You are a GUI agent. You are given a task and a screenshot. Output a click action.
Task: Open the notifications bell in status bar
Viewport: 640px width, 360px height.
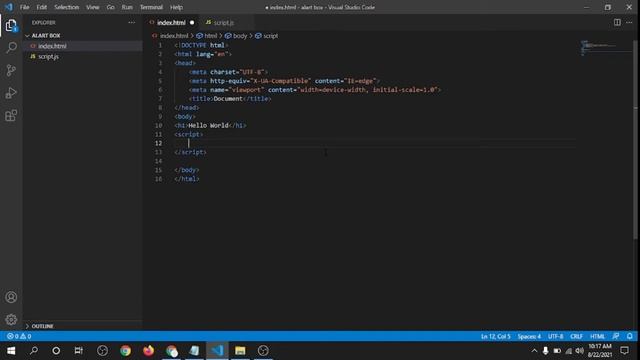coord(630,336)
